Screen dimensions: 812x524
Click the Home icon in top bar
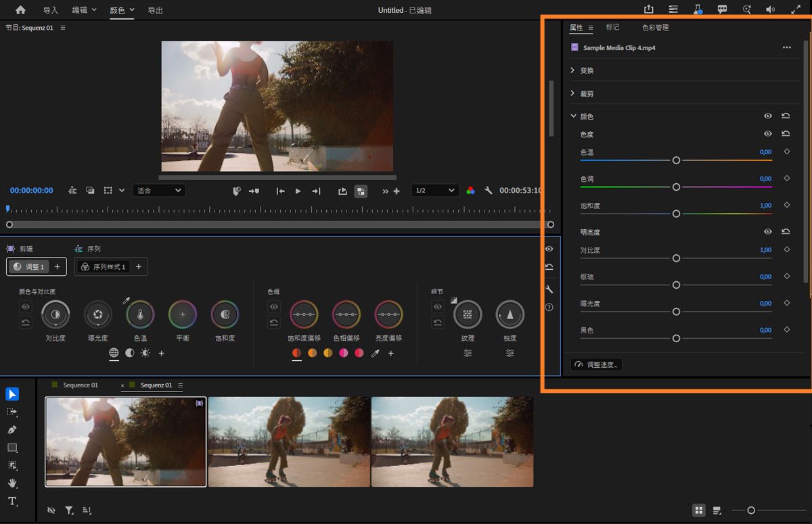click(x=20, y=10)
